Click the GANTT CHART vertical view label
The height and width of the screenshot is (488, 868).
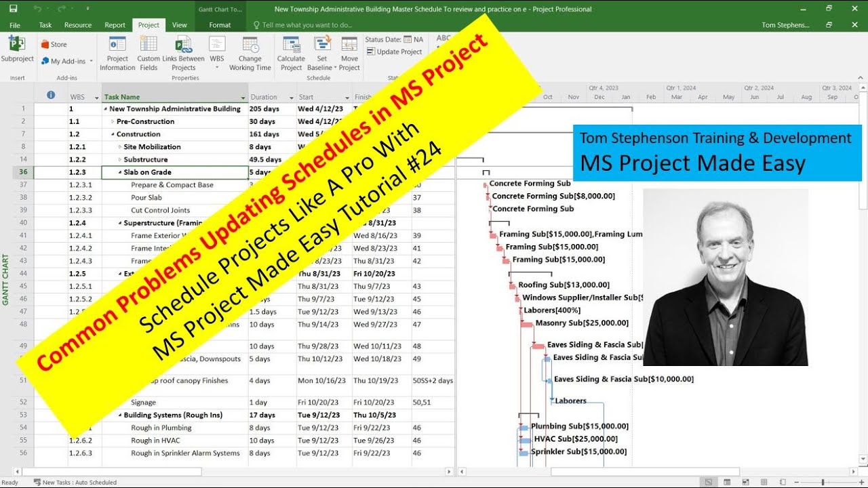click(6, 279)
